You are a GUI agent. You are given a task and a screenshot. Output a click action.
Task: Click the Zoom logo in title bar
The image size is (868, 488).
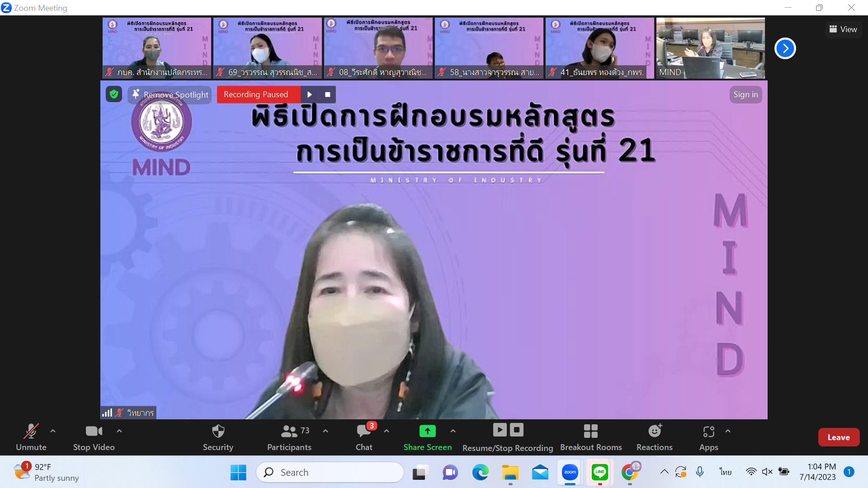click(x=6, y=8)
